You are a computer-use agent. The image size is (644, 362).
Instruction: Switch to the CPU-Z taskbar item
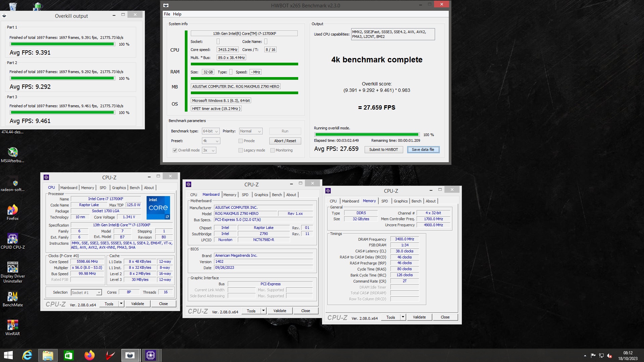[x=151, y=355]
